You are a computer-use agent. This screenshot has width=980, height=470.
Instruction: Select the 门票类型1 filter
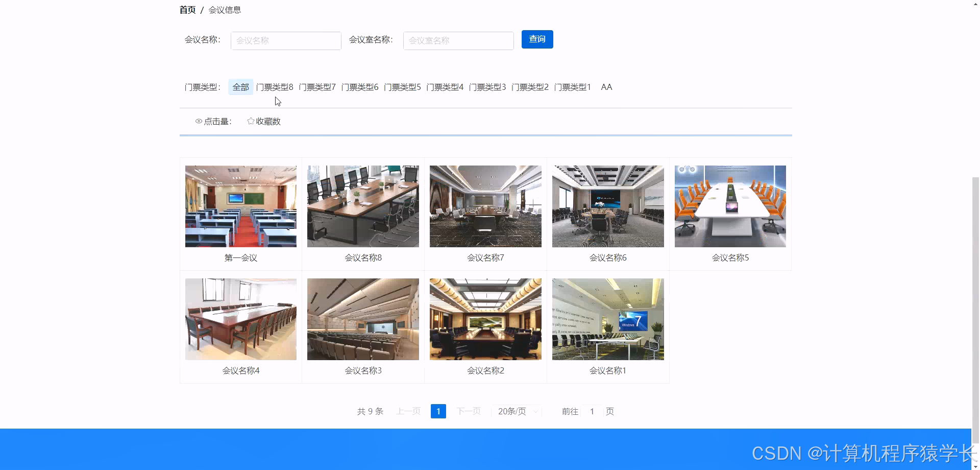pos(572,87)
